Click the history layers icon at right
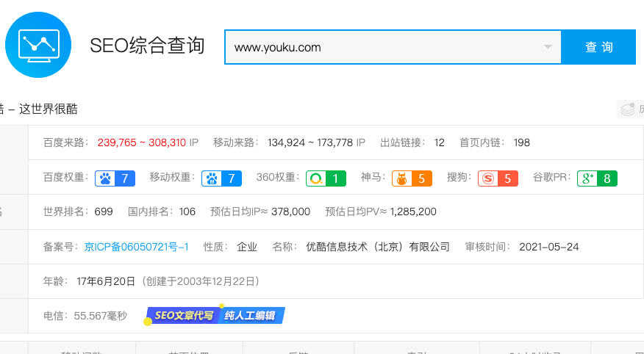 tap(628, 109)
